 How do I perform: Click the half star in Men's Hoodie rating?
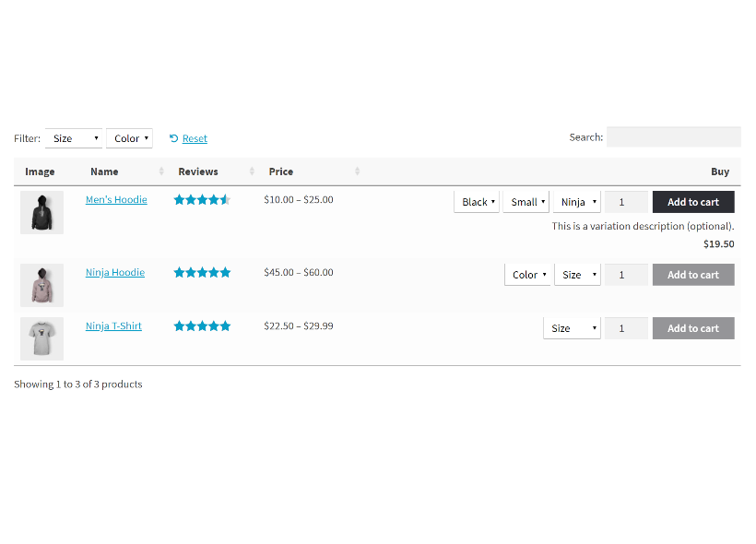[226, 199]
